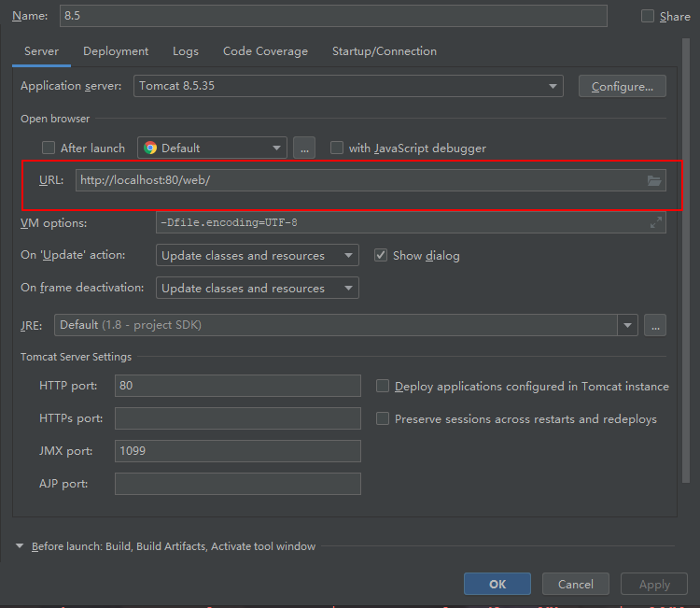Click the Configure... button

622,86
